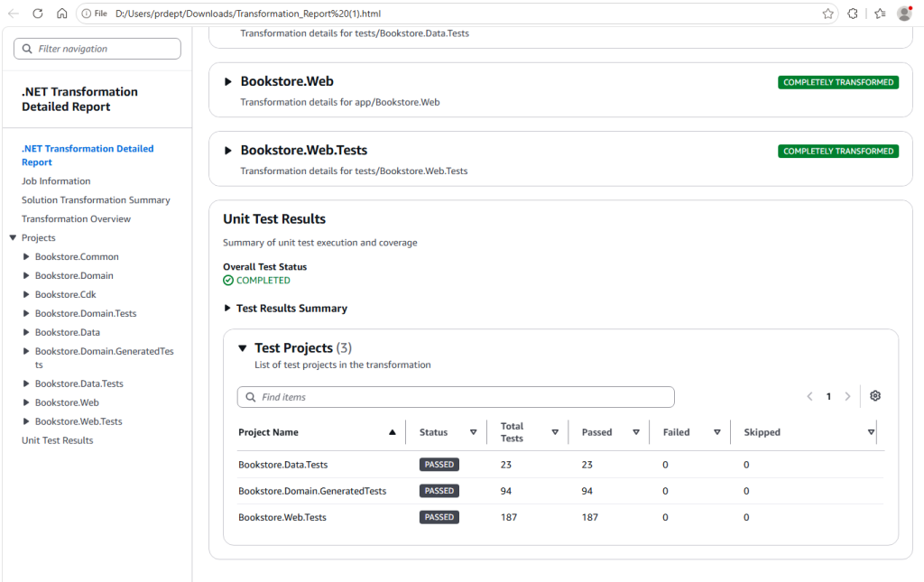924x582 pixels.
Task: Sort table by Total Tests arrow
Action: coord(555,432)
